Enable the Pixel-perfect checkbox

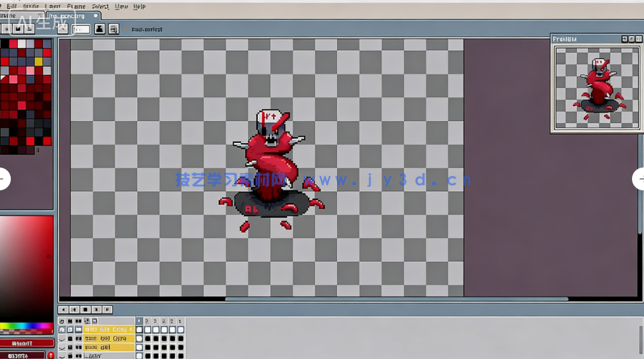coord(127,29)
